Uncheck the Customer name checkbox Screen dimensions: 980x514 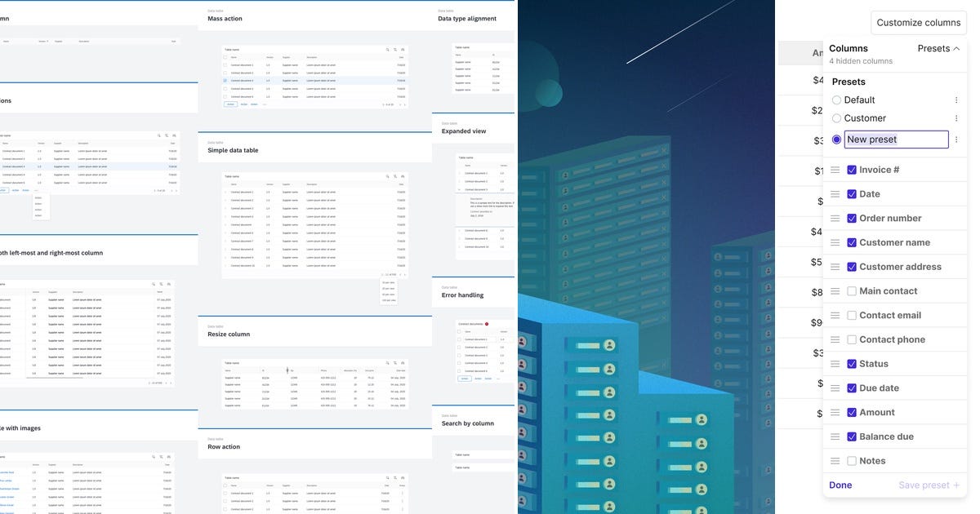[852, 242]
